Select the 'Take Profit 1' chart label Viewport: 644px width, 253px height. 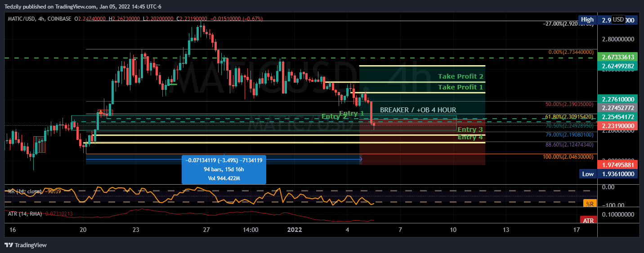pyautogui.click(x=461, y=87)
